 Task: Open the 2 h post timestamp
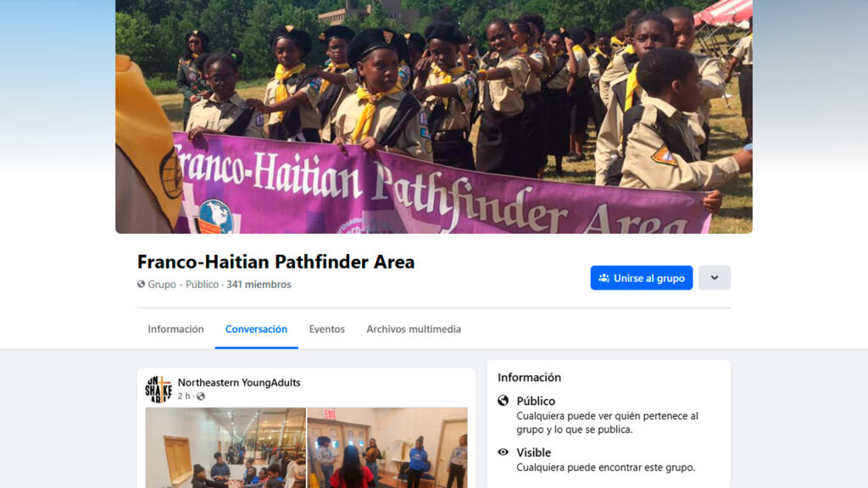click(184, 396)
